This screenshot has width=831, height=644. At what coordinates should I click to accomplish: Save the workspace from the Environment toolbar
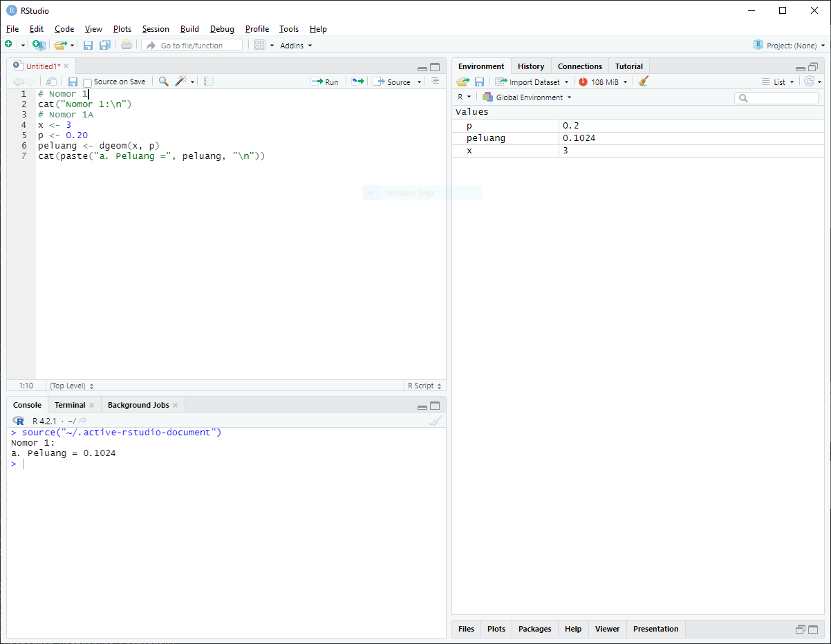click(479, 82)
